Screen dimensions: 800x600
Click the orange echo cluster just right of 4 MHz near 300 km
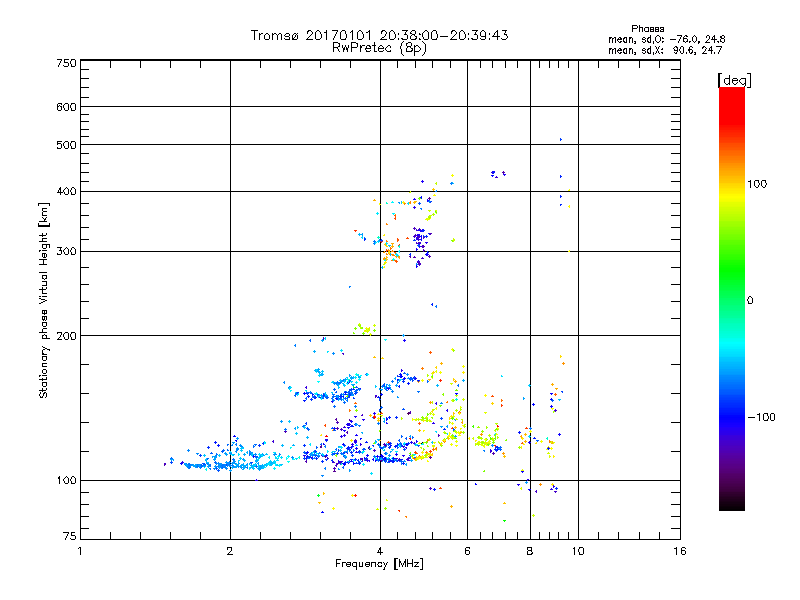pos(392,253)
